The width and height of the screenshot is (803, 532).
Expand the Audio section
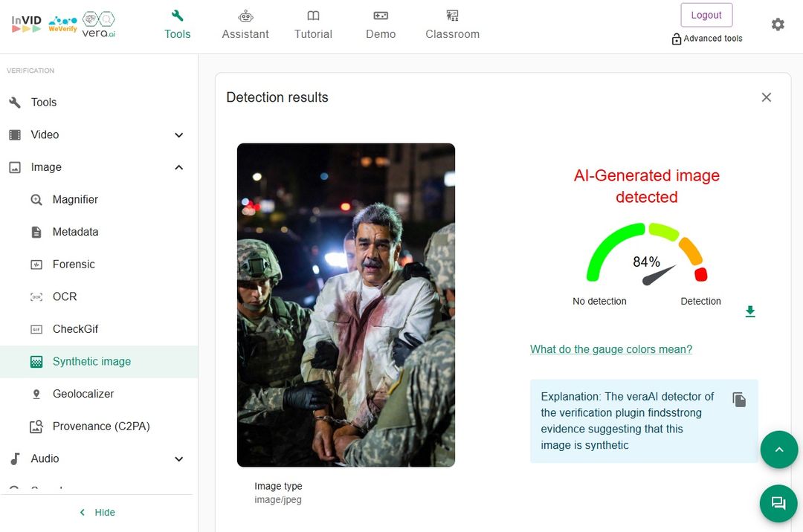(178, 459)
